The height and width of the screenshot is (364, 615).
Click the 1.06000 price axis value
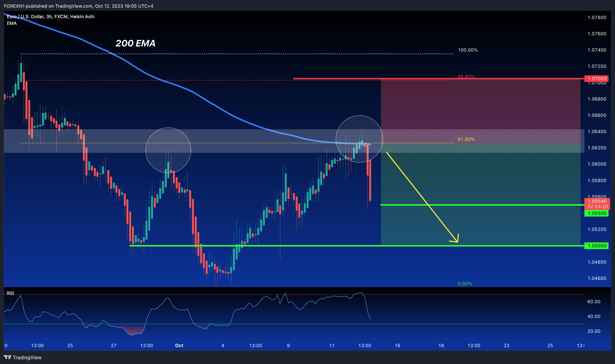point(597,164)
